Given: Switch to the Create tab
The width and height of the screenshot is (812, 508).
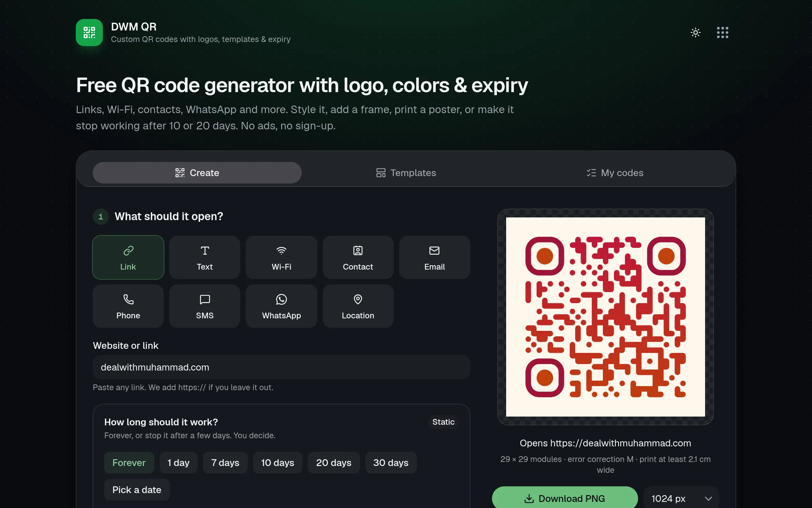Looking at the screenshot, I should pos(197,173).
